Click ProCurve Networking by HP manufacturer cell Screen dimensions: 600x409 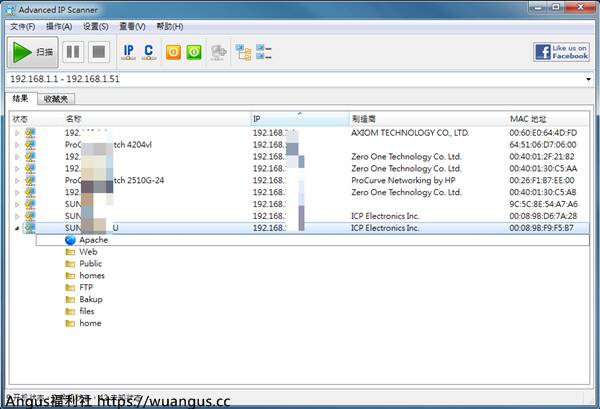[x=403, y=180]
